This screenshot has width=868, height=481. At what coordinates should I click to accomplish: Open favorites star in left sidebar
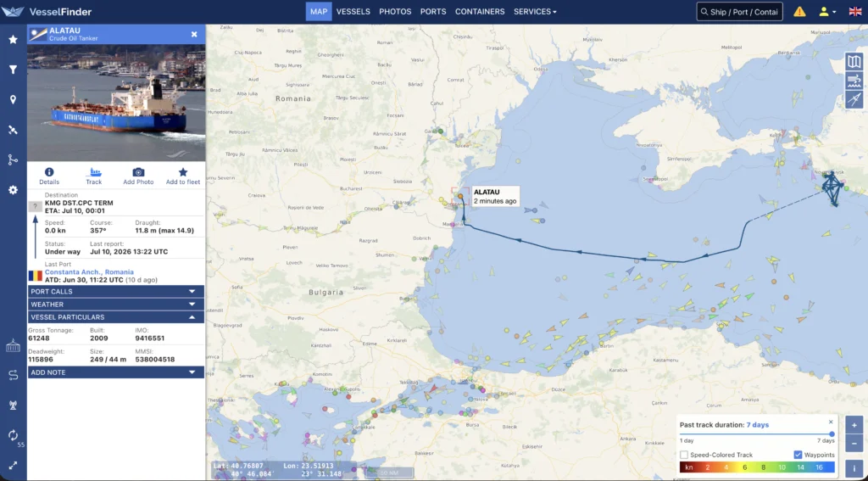pos(14,39)
